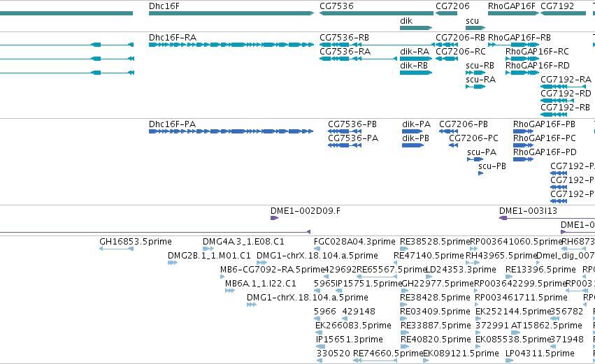595x364 pixels.
Task: Click the RhoGAP16F-PC protein label
Action: click(544, 138)
